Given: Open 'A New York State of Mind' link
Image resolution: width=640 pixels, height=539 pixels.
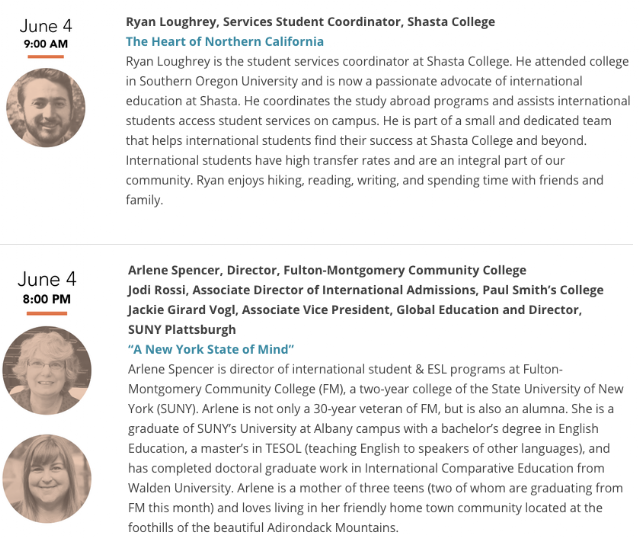Looking at the screenshot, I should (x=211, y=349).
